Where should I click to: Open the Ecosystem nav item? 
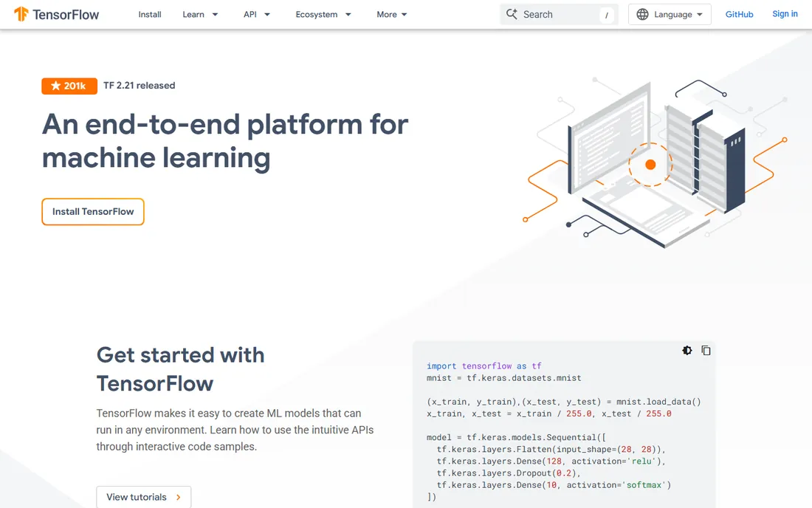coord(317,15)
